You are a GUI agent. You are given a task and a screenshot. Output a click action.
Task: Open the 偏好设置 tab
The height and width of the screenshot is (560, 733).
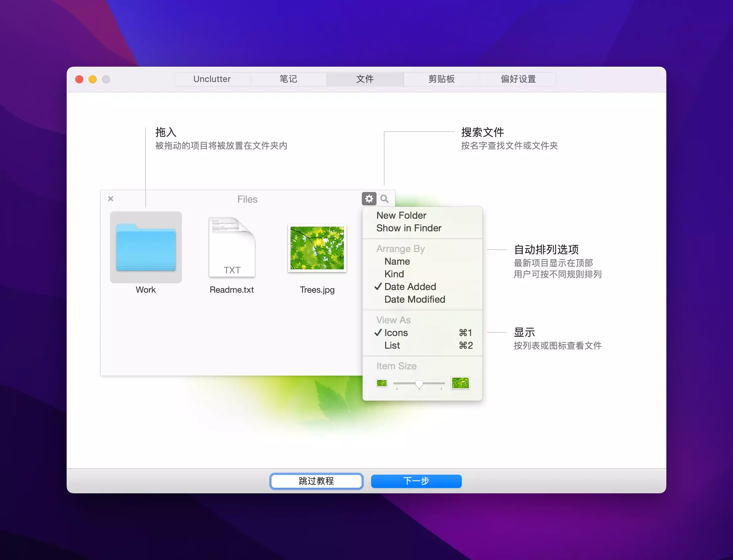518,79
